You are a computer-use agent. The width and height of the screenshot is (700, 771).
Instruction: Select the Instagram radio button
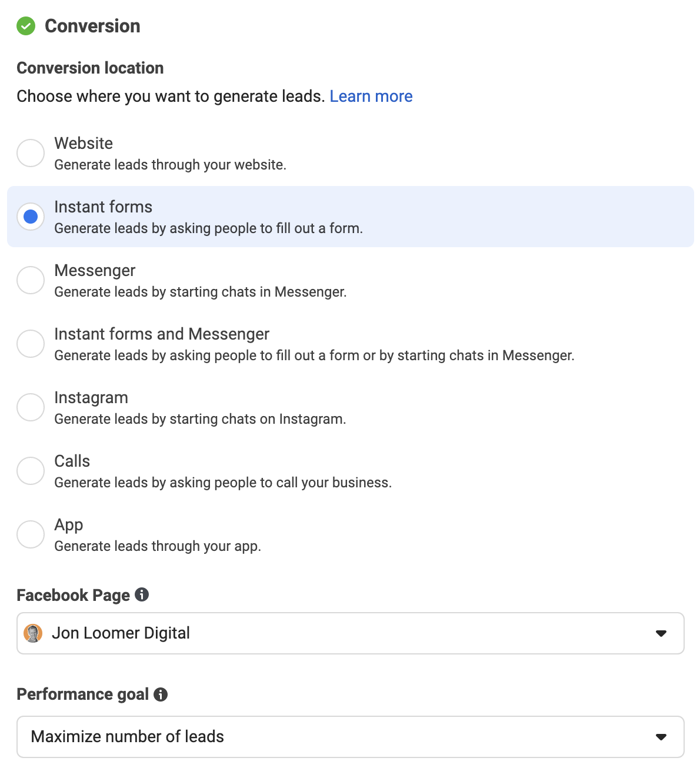(31, 407)
